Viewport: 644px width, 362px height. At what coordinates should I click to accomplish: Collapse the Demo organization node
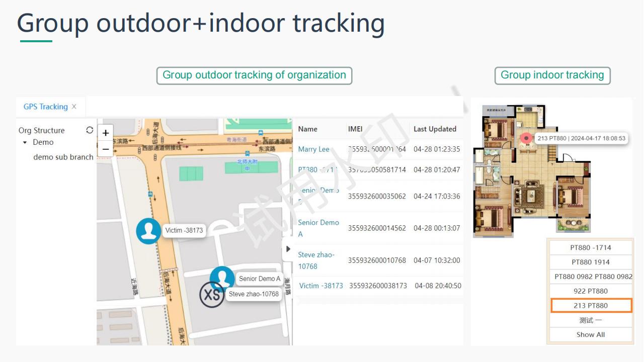(x=26, y=142)
